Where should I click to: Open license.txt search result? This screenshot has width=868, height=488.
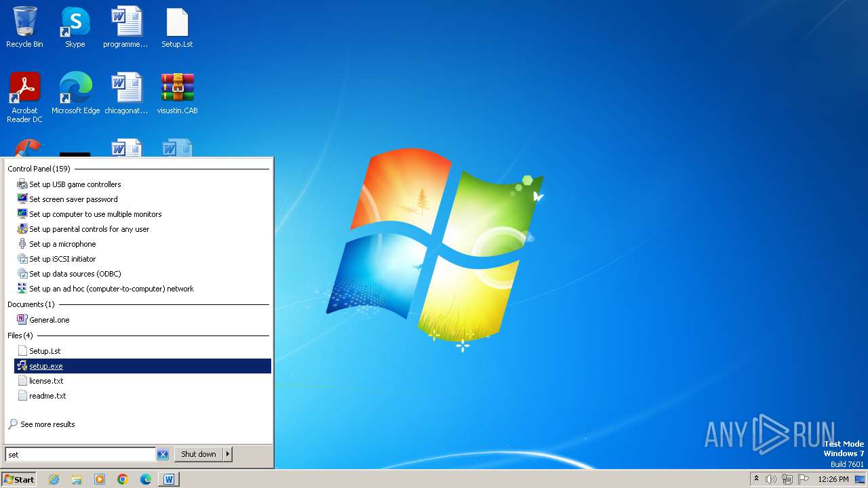pyautogui.click(x=142, y=381)
